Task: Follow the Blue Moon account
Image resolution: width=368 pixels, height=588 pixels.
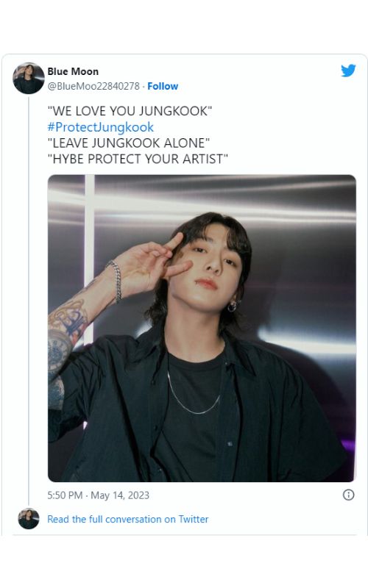Action: pyautogui.click(x=163, y=86)
